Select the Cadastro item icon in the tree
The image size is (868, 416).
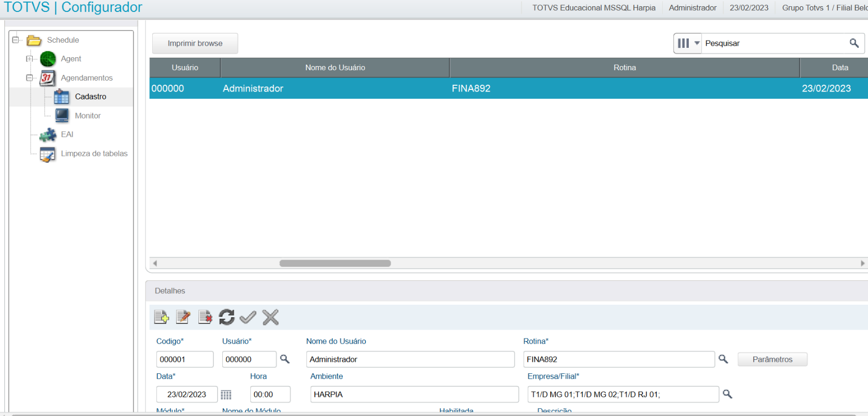click(61, 97)
